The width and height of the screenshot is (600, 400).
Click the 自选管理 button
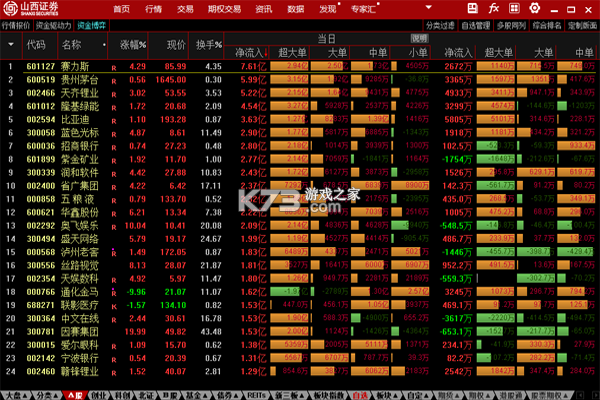point(475,26)
